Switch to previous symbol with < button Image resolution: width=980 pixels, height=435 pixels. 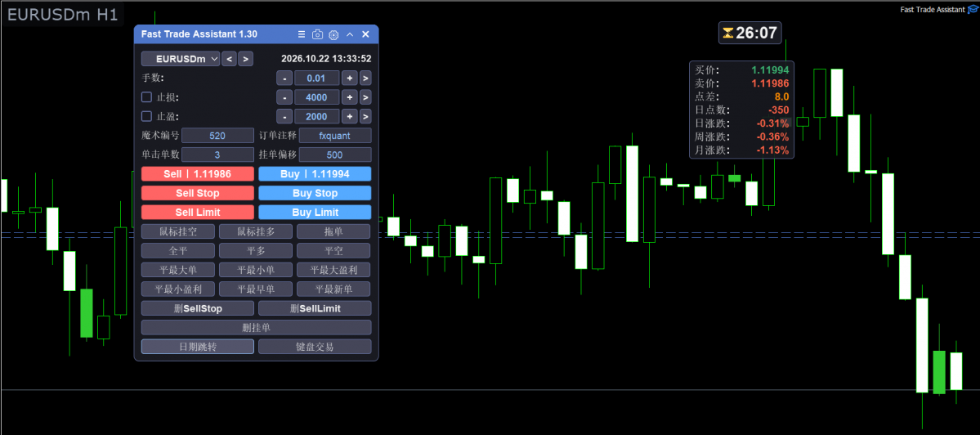230,59
